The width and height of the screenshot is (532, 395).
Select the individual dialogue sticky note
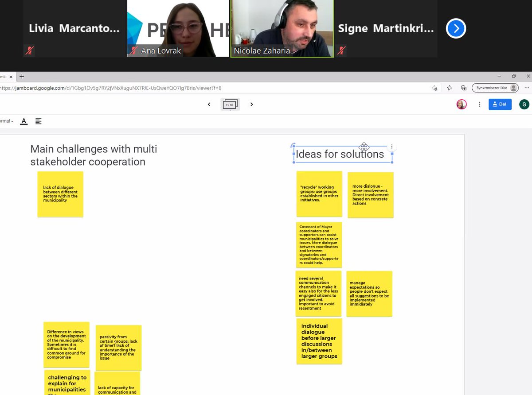point(319,341)
